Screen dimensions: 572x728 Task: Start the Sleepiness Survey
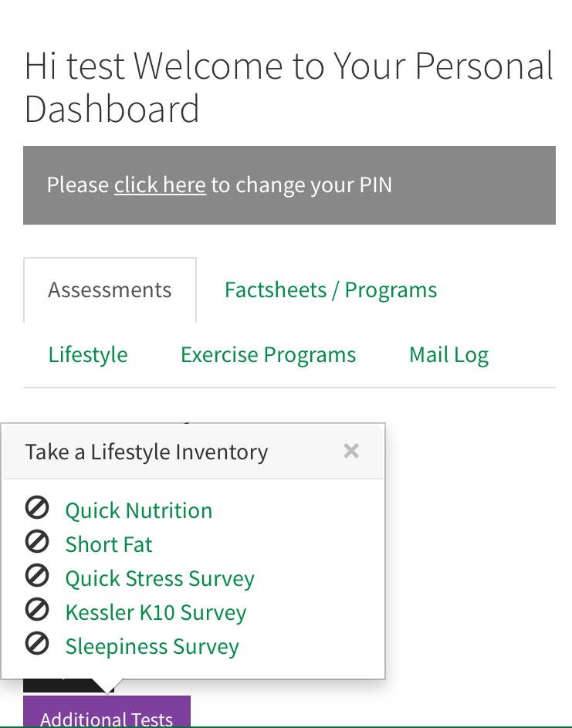(152, 646)
